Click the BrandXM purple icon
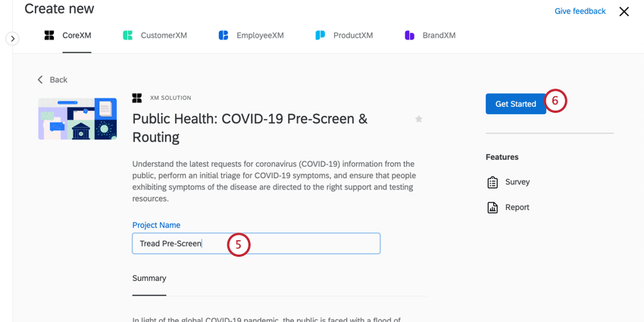The image size is (644, 322). click(409, 36)
